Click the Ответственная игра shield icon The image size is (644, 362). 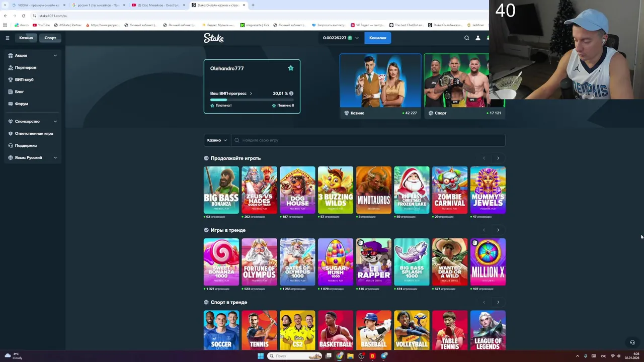coord(11,133)
